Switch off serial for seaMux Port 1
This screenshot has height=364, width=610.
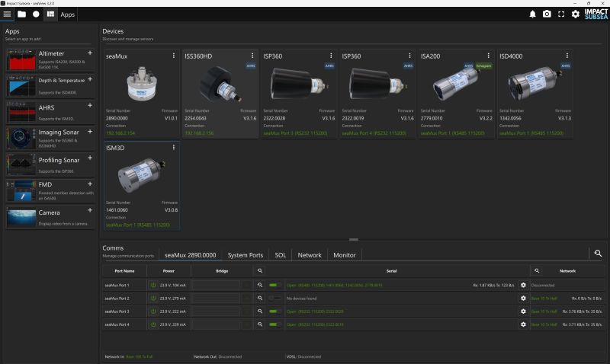click(x=275, y=285)
